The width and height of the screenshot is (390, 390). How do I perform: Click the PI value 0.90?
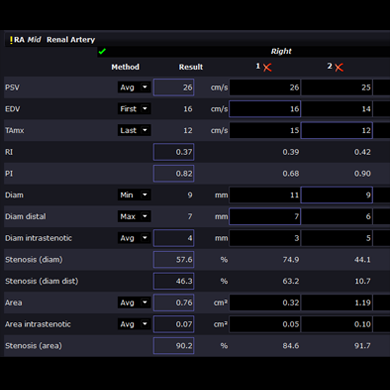pos(362,174)
